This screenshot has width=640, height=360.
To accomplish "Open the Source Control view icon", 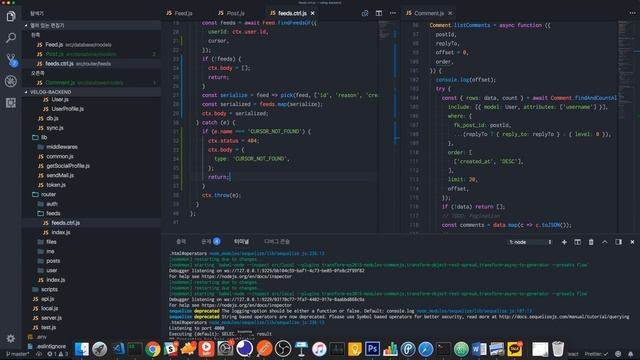I will click(x=11, y=60).
